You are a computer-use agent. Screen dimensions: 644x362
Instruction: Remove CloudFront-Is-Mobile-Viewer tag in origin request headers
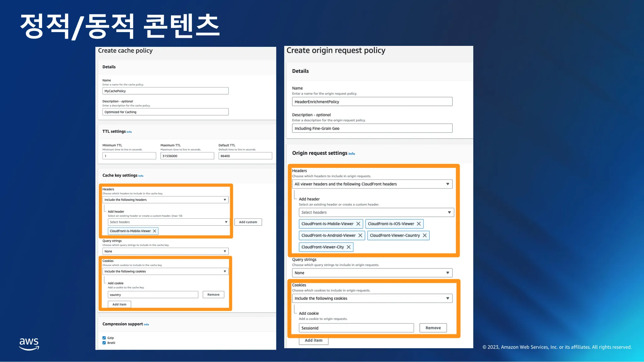(x=358, y=224)
